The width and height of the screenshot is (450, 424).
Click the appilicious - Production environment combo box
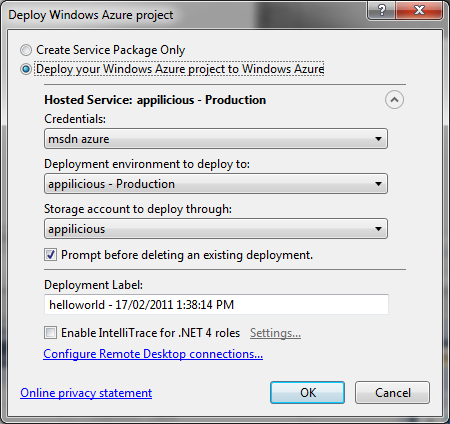(216, 184)
